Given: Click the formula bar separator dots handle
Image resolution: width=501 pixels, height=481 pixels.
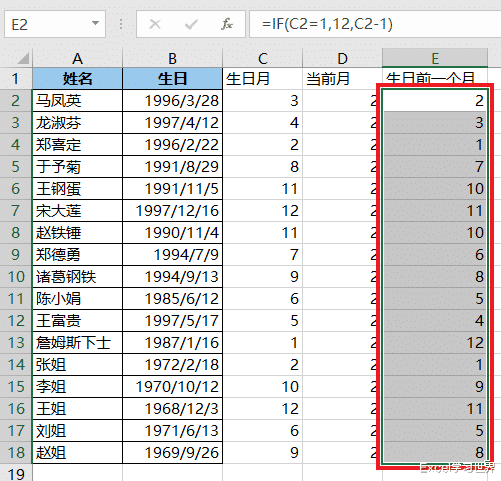Looking at the screenshot, I should point(121,24).
